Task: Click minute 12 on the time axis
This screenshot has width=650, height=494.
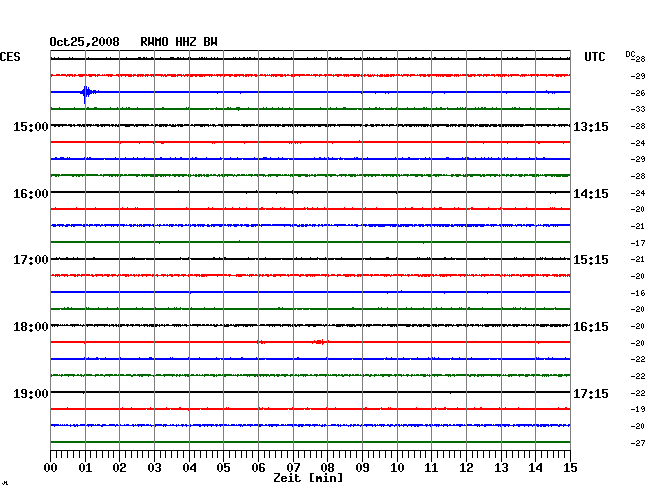Action: coord(466,468)
